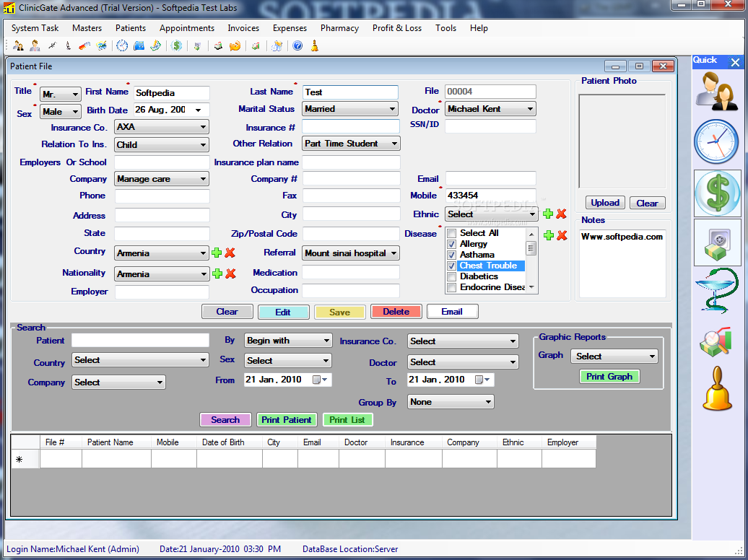The width and height of the screenshot is (748, 560).
Task: Open the Group By dropdown
Action: [451, 402]
